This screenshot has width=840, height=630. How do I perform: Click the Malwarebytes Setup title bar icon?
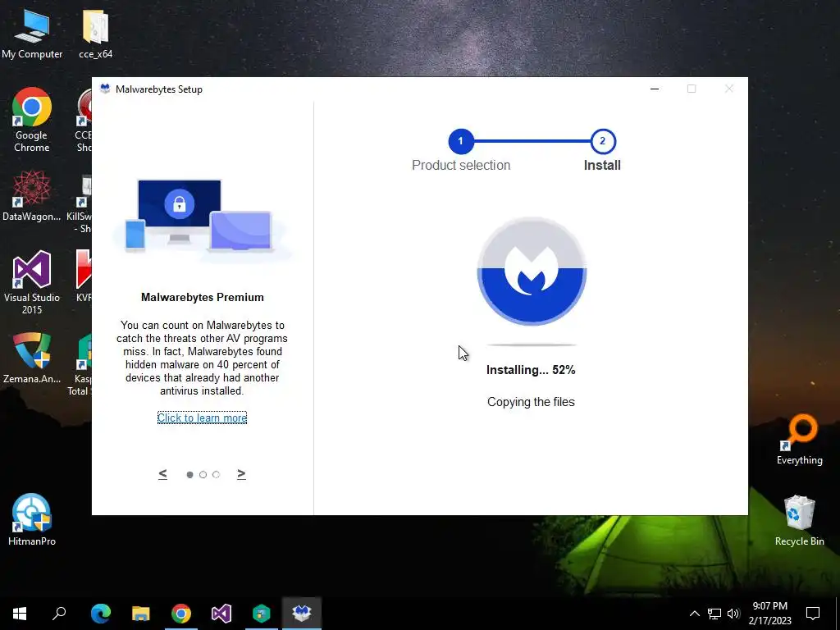tap(105, 89)
